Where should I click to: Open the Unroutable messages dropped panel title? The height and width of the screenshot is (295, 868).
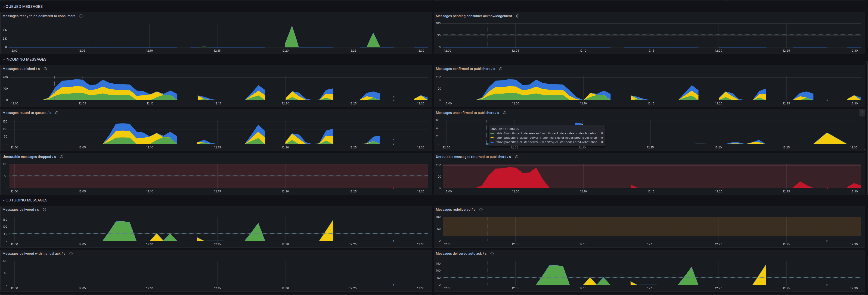coord(29,157)
